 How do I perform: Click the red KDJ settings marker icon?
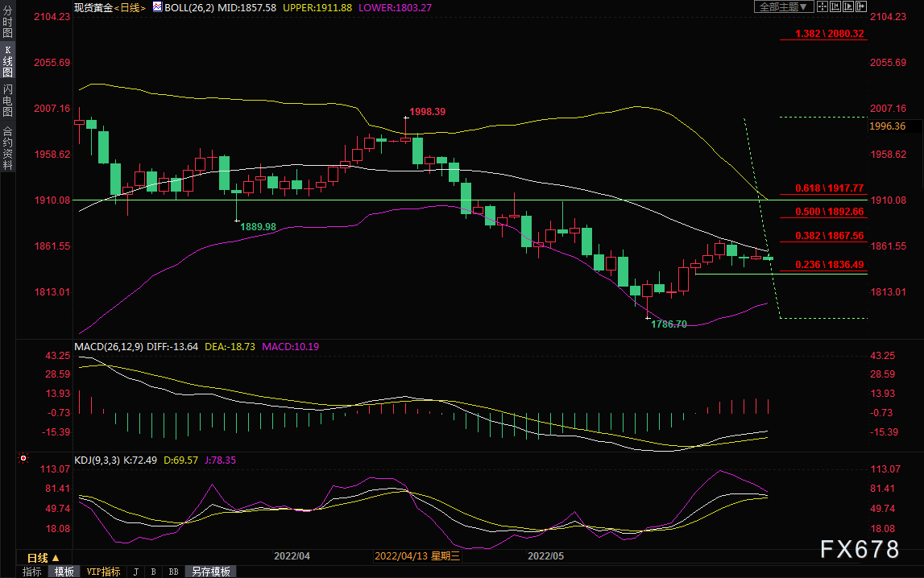tap(23, 458)
